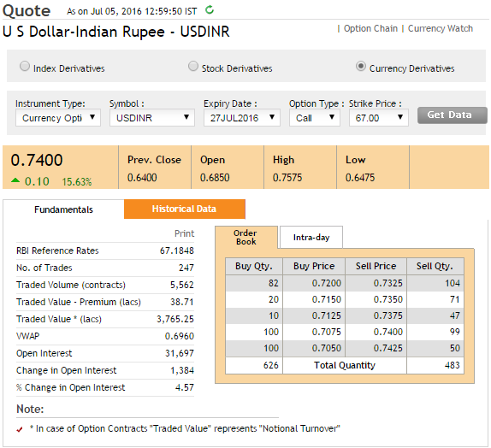Open the Expiry Date 27JUL2016 dropdown
Screen dimensions: 491x448
(x=242, y=118)
